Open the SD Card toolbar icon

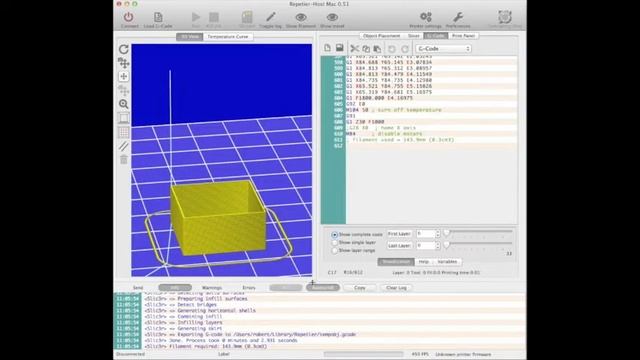pos(247,17)
